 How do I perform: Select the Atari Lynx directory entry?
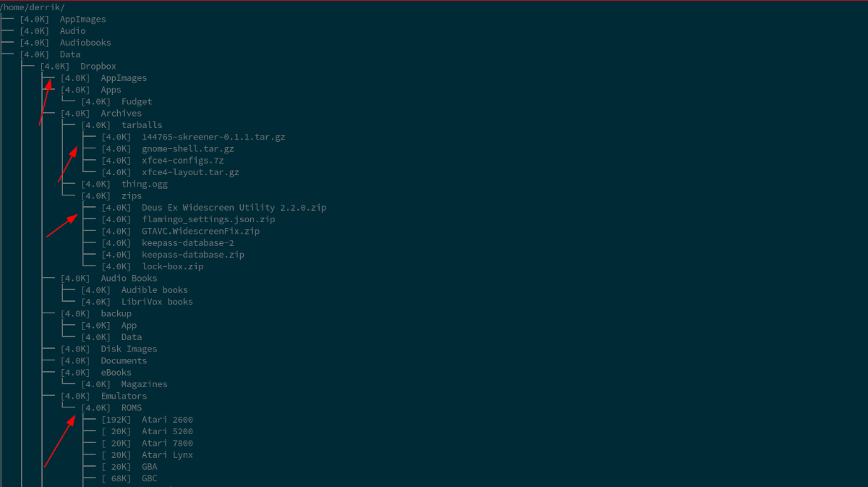[167, 455]
